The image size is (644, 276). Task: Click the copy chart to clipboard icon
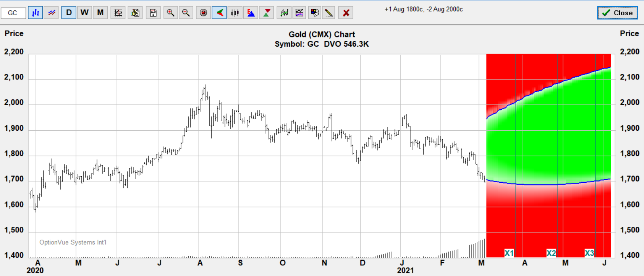[x=135, y=13]
